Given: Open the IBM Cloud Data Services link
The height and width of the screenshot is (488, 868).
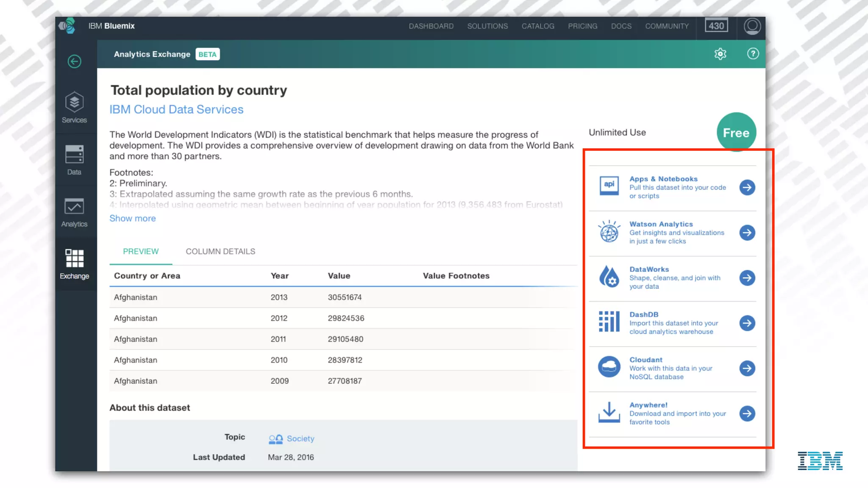Looking at the screenshot, I should (176, 109).
